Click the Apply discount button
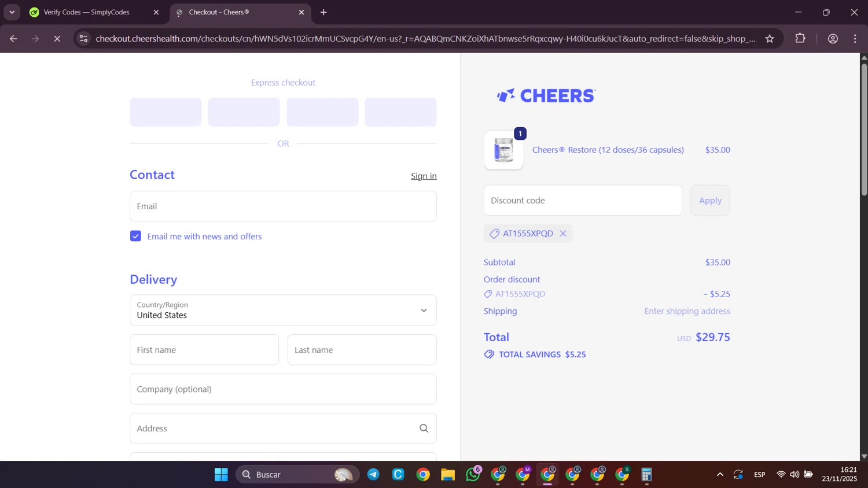The image size is (868, 488). pyautogui.click(x=710, y=201)
